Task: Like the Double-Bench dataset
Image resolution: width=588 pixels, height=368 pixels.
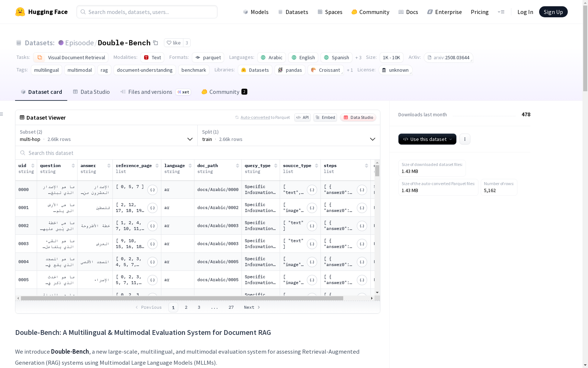Action: click(173, 43)
